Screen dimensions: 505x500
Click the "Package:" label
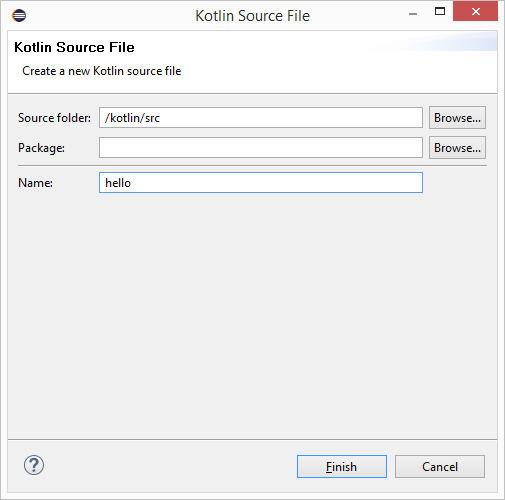tap(41, 148)
